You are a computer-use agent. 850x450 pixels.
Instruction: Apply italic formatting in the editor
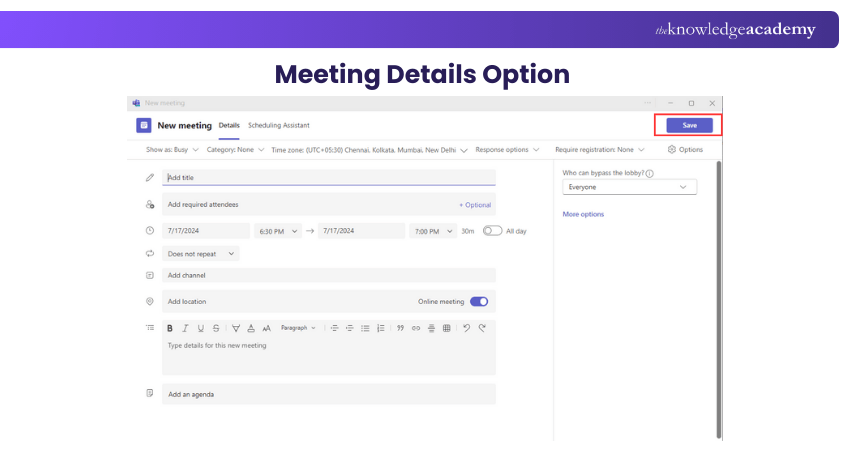[x=185, y=328]
